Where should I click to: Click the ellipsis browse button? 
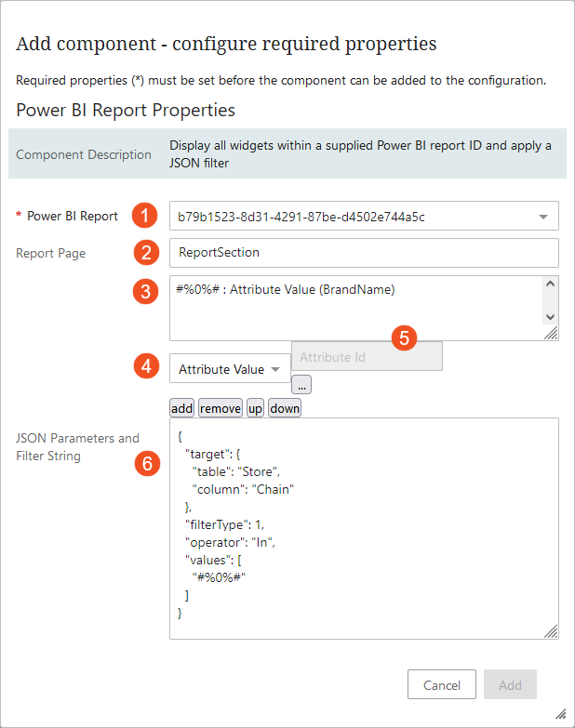coord(301,384)
